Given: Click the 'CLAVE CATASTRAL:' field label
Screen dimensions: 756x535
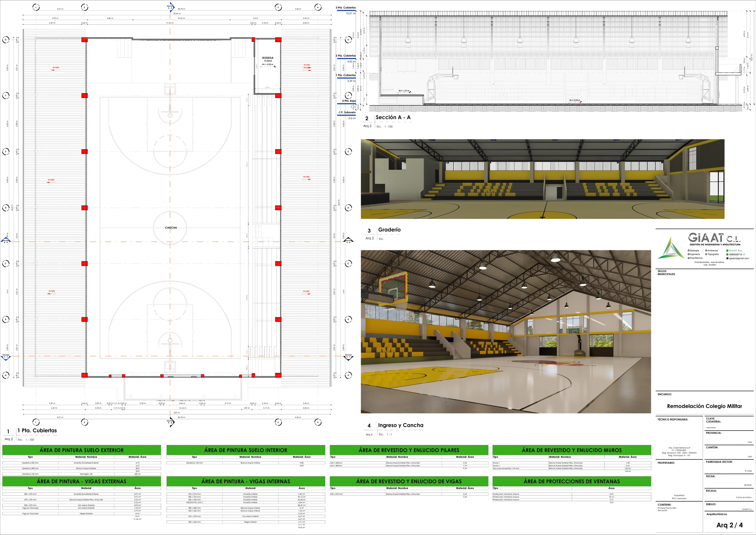Looking at the screenshot, I should pos(713,420).
